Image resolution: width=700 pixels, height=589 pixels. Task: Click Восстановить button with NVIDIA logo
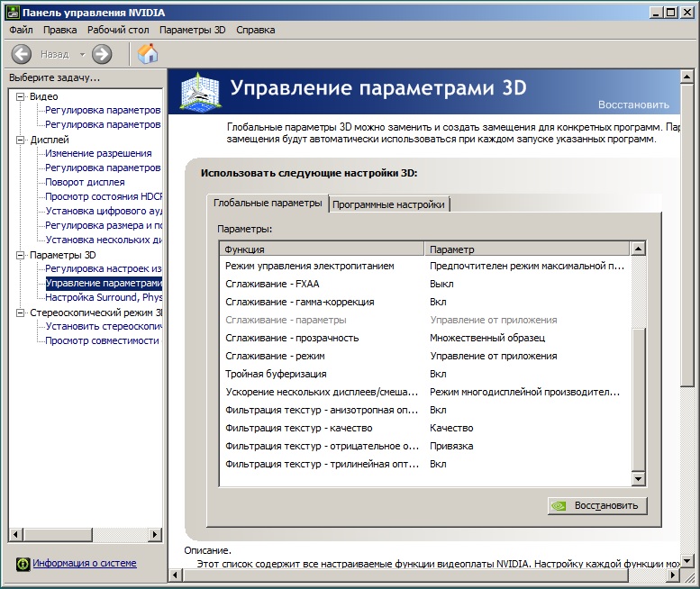pos(597,505)
